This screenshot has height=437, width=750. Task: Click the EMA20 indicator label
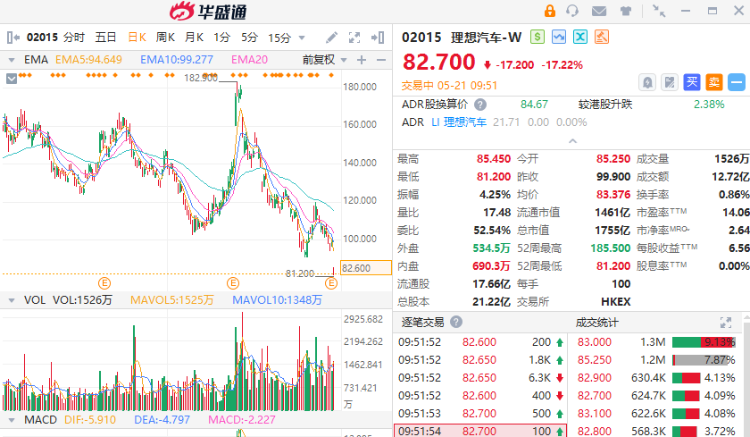pos(249,60)
